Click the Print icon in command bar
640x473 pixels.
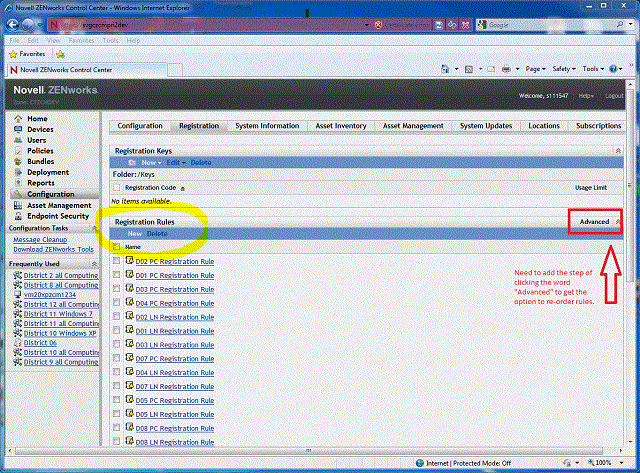click(506, 69)
